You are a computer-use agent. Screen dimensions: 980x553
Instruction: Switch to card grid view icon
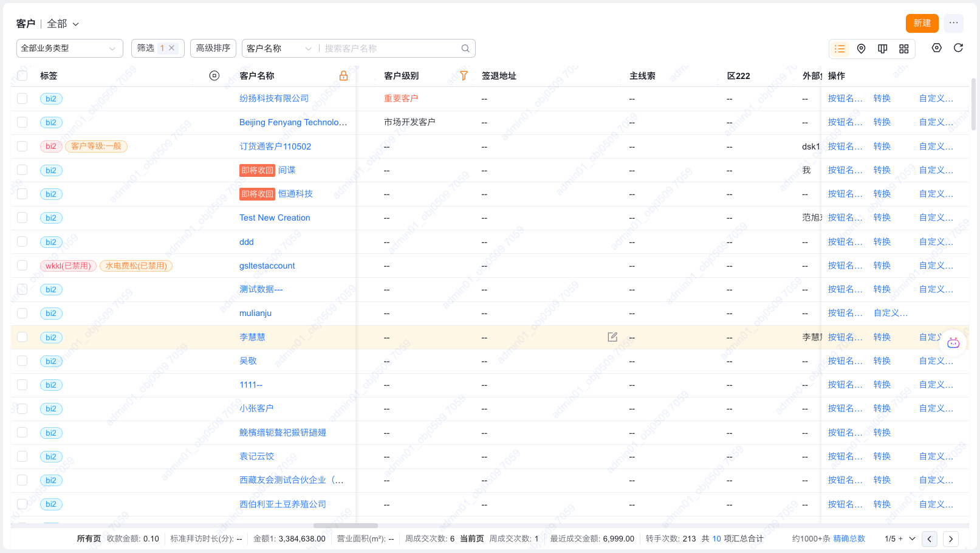[904, 49]
